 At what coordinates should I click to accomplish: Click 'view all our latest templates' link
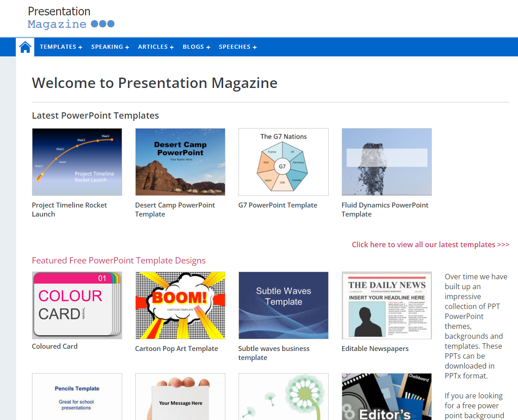point(430,245)
